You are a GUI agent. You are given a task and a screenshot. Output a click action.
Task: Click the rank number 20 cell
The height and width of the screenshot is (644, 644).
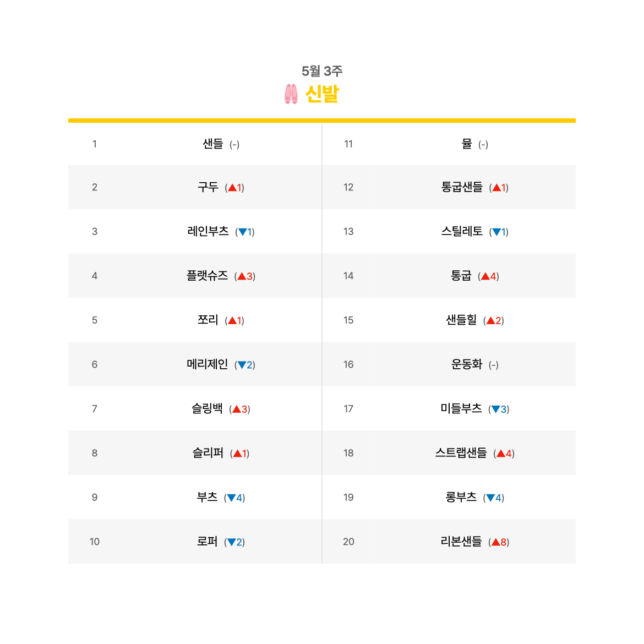click(349, 542)
